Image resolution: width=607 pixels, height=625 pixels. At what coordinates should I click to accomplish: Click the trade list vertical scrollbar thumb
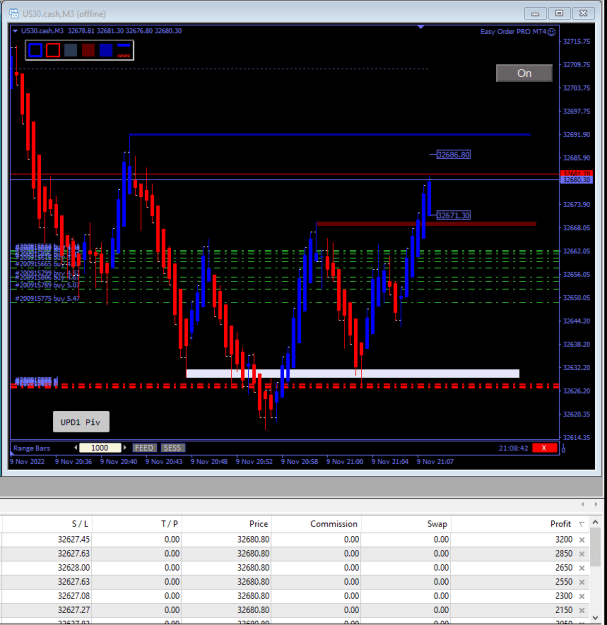click(595, 547)
